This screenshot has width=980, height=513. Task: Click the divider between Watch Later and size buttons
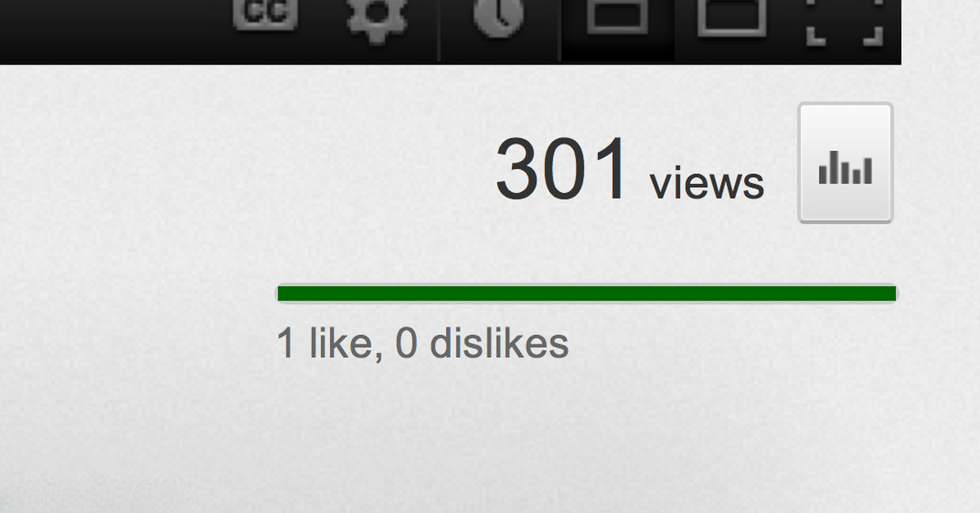[559, 30]
